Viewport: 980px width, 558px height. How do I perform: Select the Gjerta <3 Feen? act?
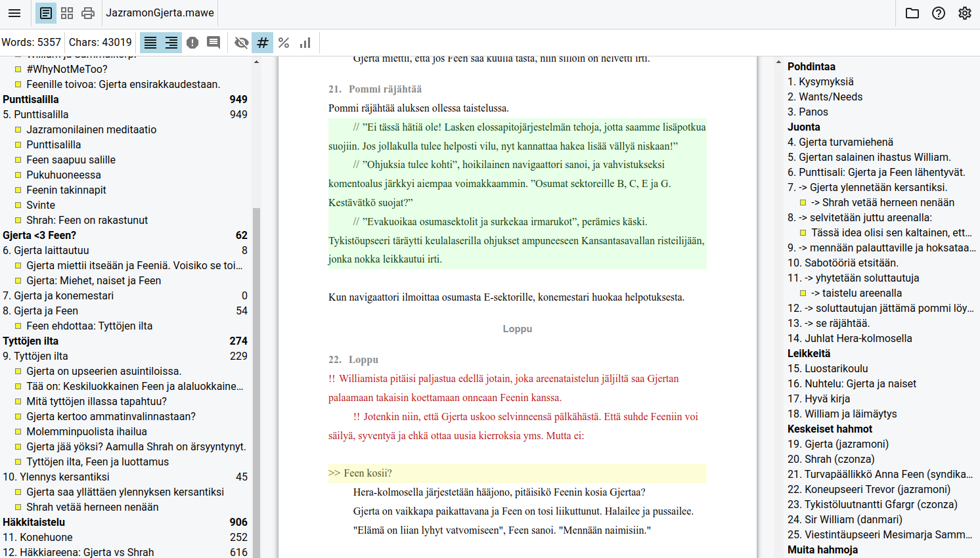[x=125, y=235]
